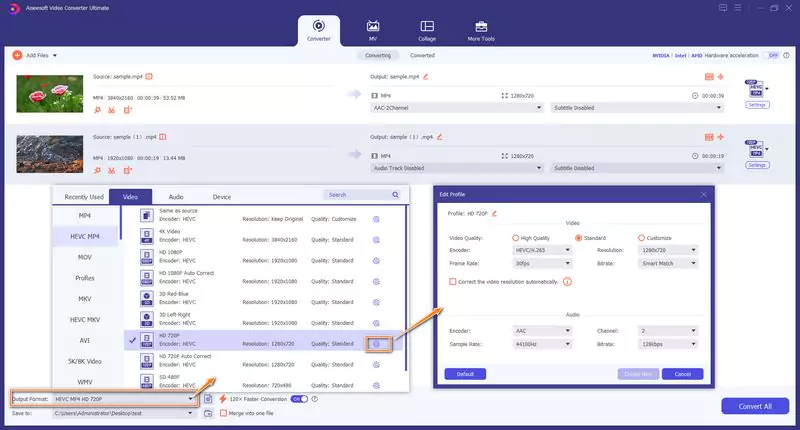The height and width of the screenshot is (430, 800).
Task: Select HEVC MKV in format list
Action: pos(85,320)
